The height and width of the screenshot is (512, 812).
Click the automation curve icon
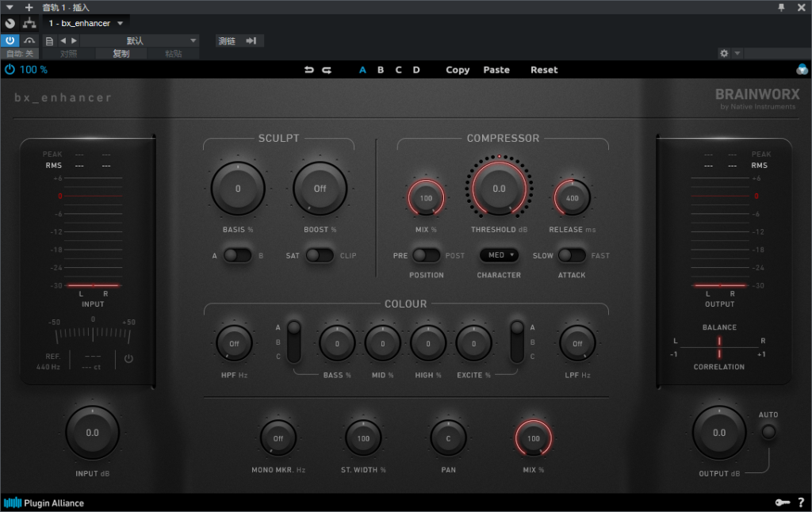pyautogui.click(x=29, y=40)
